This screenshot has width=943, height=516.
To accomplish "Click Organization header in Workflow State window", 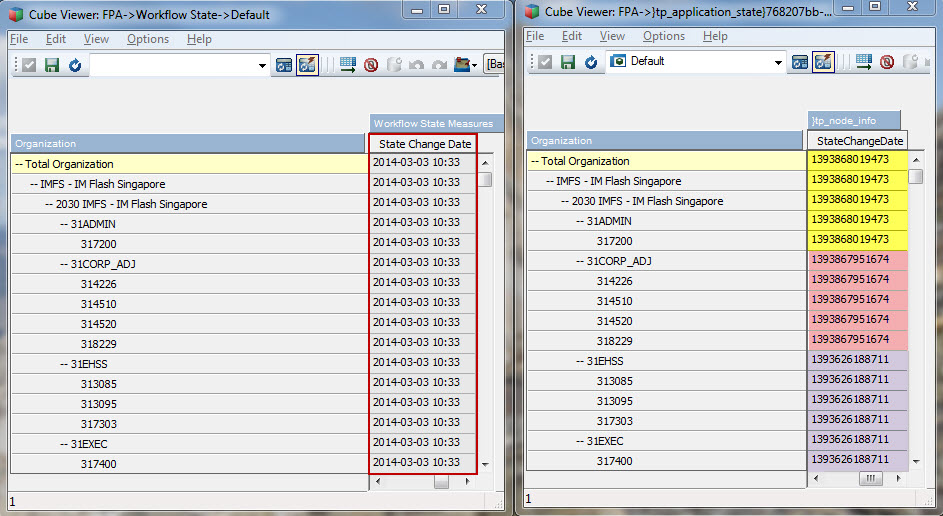I will pyautogui.click(x=188, y=144).
